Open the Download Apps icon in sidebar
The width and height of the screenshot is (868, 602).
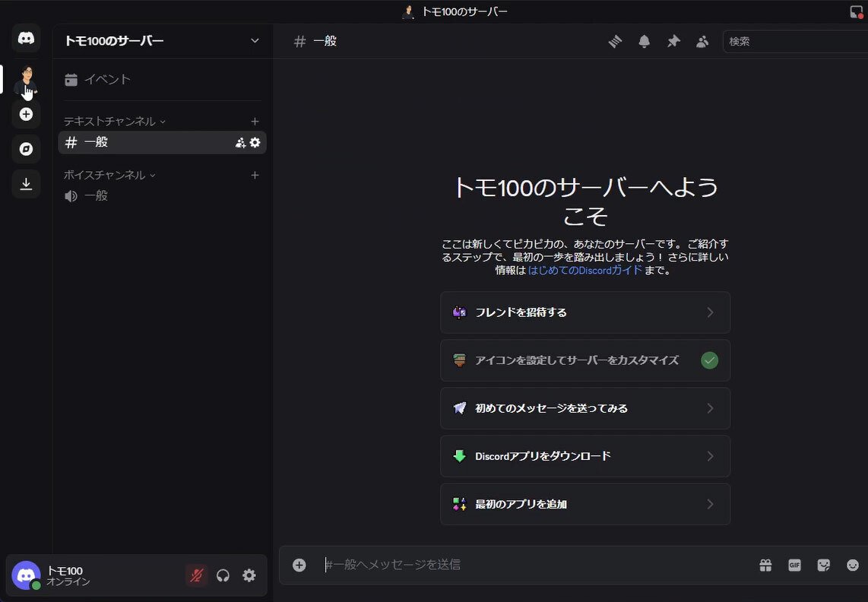pos(26,184)
